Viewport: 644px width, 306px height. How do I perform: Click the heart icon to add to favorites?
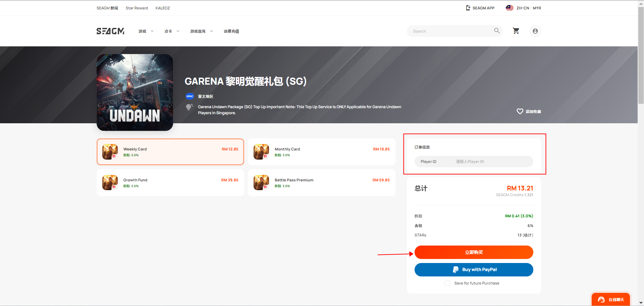[x=520, y=111]
